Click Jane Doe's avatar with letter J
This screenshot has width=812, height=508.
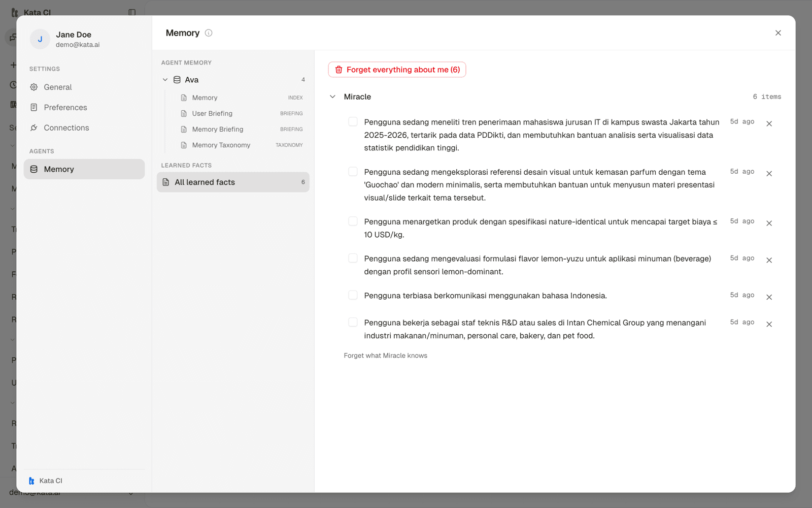pyautogui.click(x=40, y=39)
